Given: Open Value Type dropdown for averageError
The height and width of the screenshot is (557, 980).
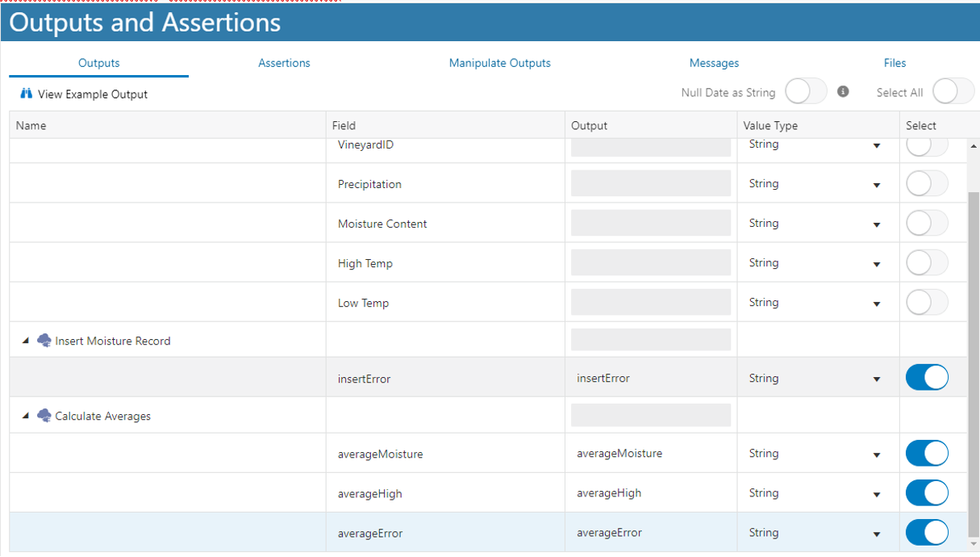Looking at the screenshot, I should 877,534.
